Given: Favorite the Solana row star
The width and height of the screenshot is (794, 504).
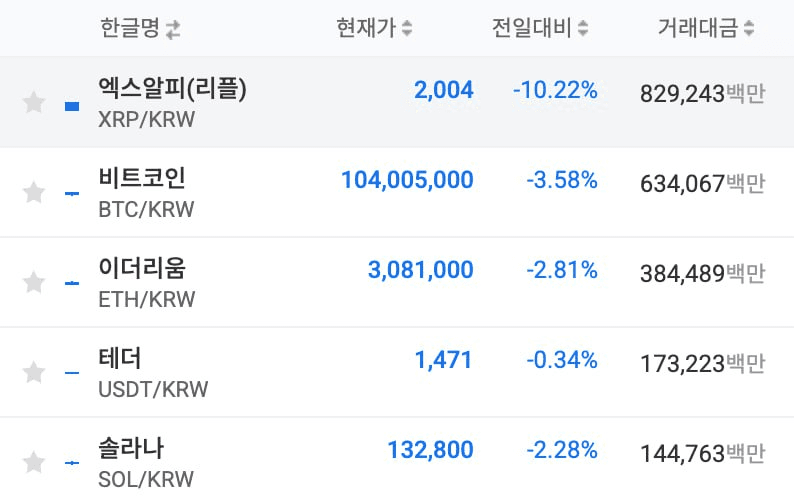Looking at the screenshot, I should click(x=34, y=462).
